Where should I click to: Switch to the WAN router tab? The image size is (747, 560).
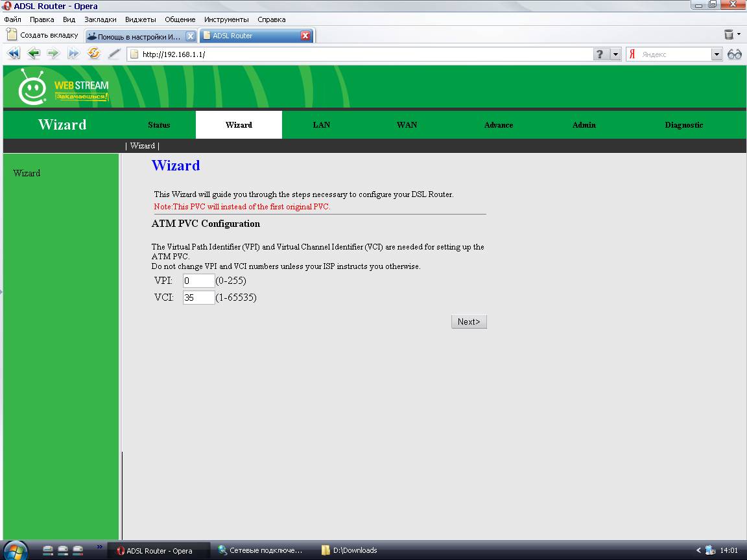pyautogui.click(x=407, y=125)
